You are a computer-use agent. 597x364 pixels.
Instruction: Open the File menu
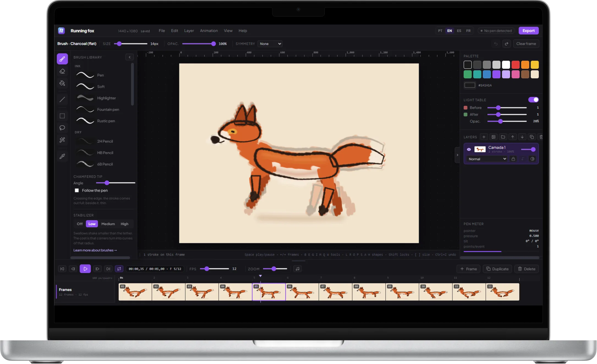(162, 31)
